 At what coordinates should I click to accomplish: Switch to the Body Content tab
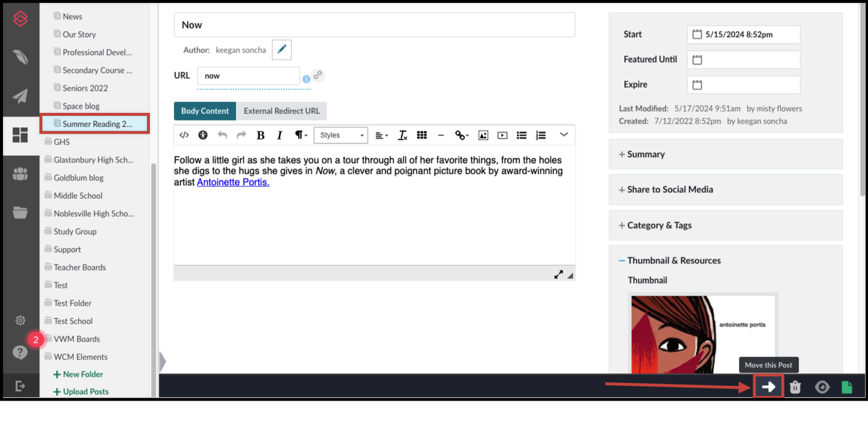pos(205,111)
